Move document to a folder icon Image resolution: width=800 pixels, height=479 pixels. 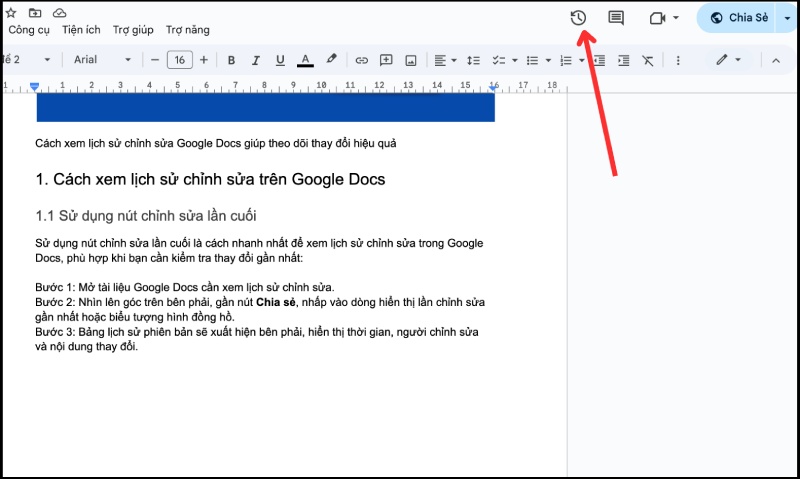point(35,13)
